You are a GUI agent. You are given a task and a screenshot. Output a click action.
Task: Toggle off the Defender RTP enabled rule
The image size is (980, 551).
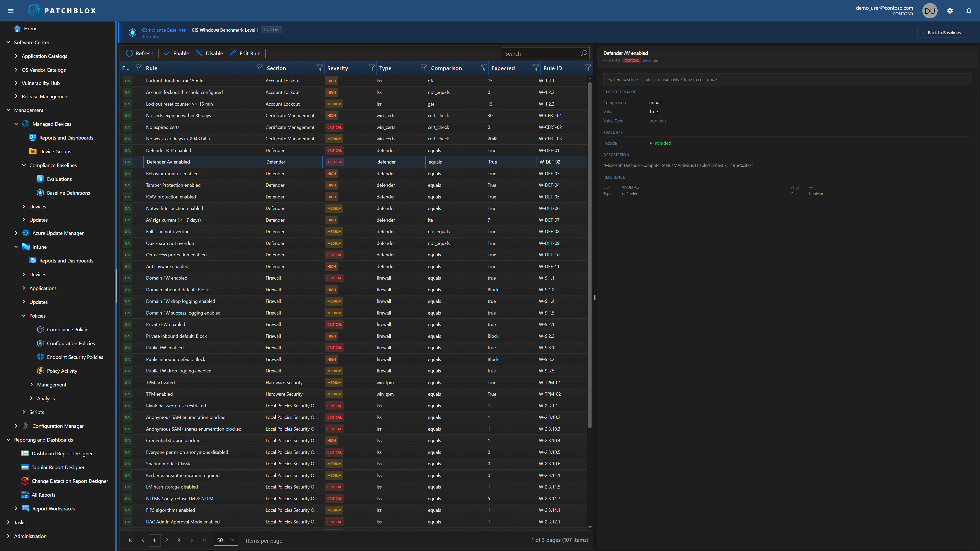(x=127, y=150)
